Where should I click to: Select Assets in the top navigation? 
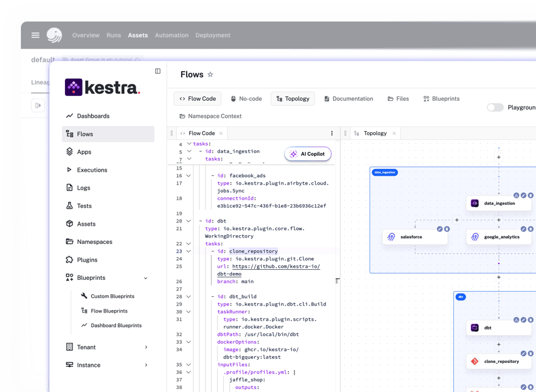click(x=137, y=35)
